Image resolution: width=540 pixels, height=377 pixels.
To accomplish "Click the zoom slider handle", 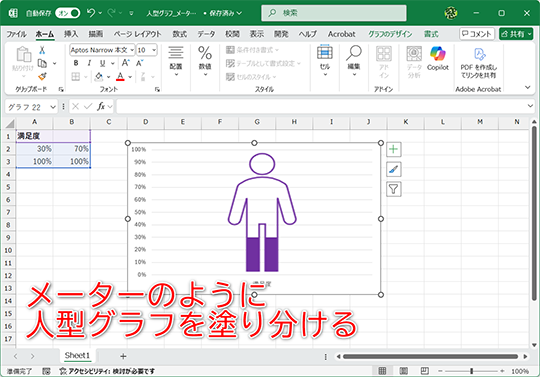I will (x=471, y=371).
